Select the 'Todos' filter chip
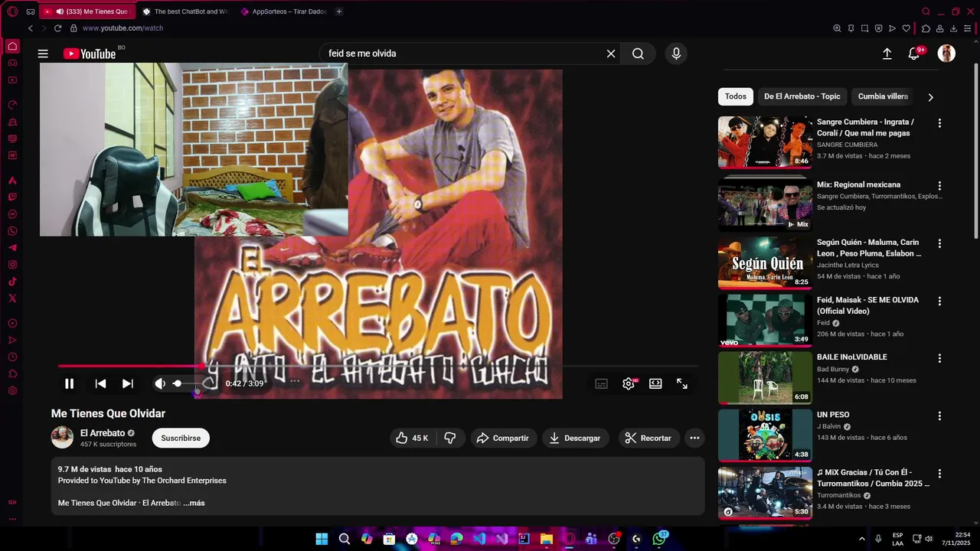This screenshot has height=551, width=980. click(x=736, y=96)
